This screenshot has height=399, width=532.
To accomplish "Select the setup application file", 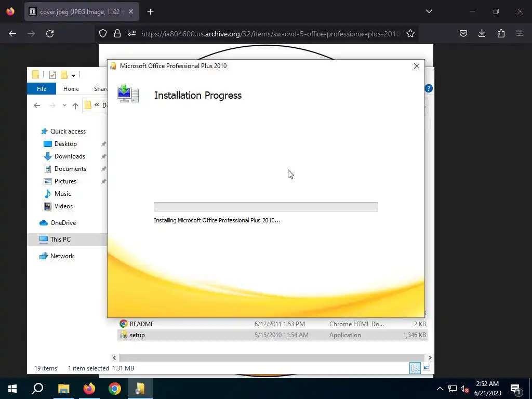I will (272, 335).
